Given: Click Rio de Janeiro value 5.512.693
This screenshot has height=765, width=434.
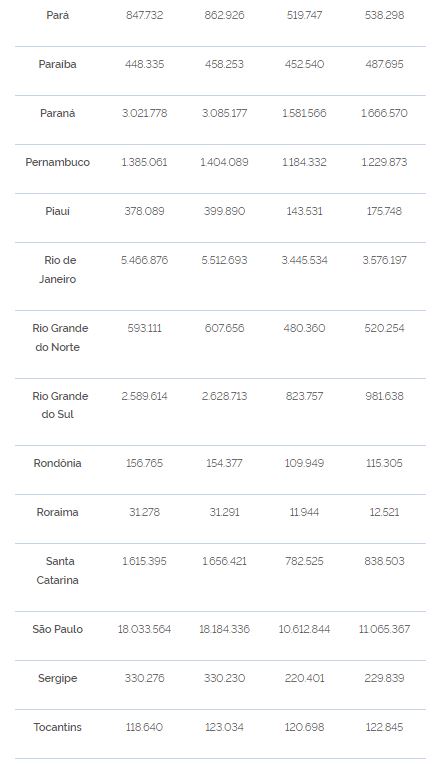Looking at the screenshot, I should tap(224, 260).
